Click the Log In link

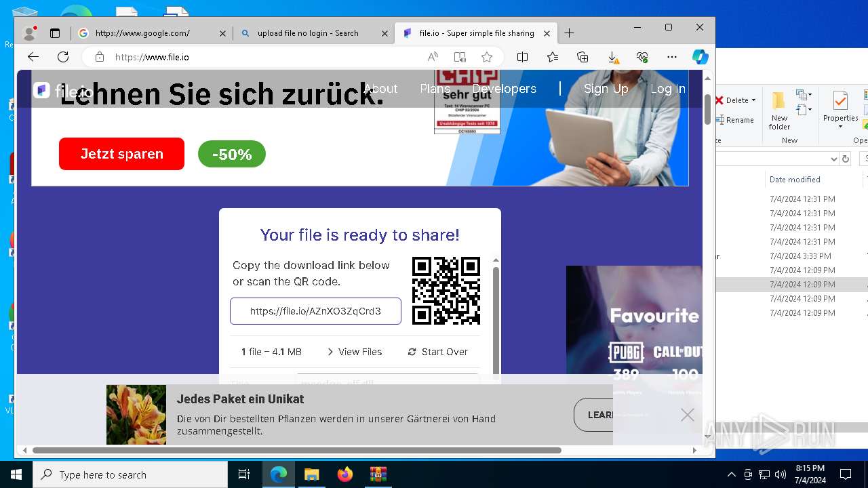coord(668,89)
